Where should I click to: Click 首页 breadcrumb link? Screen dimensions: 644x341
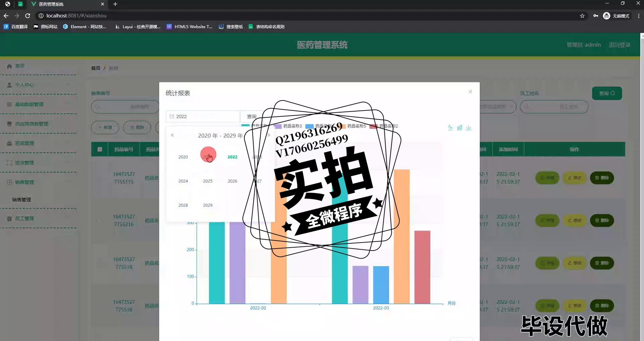pos(96,68)
